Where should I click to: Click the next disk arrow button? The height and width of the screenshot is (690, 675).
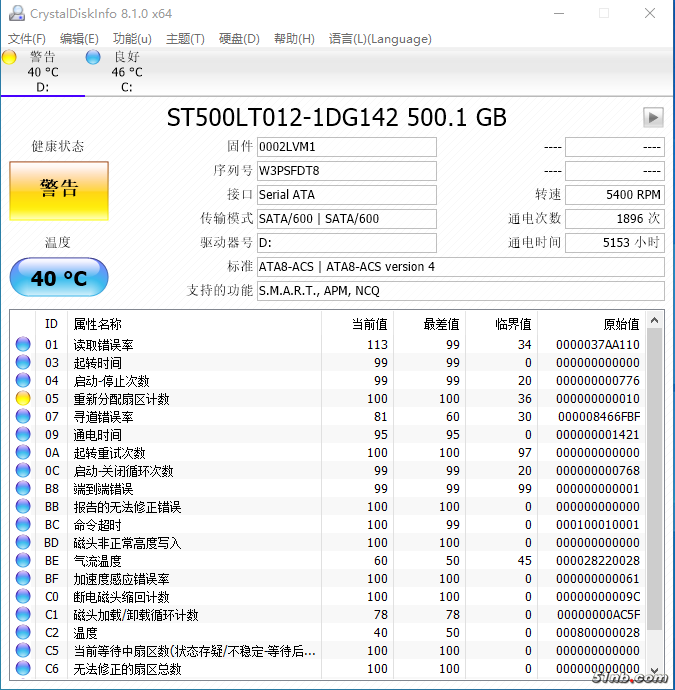point(653,118)
